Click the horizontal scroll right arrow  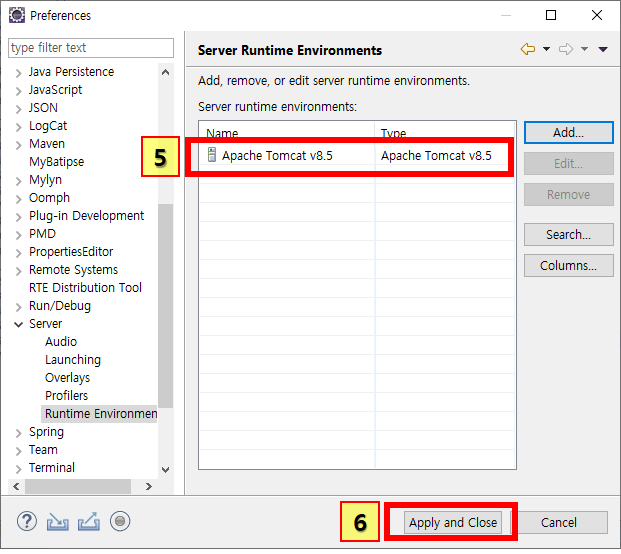(x=149, y=486)
